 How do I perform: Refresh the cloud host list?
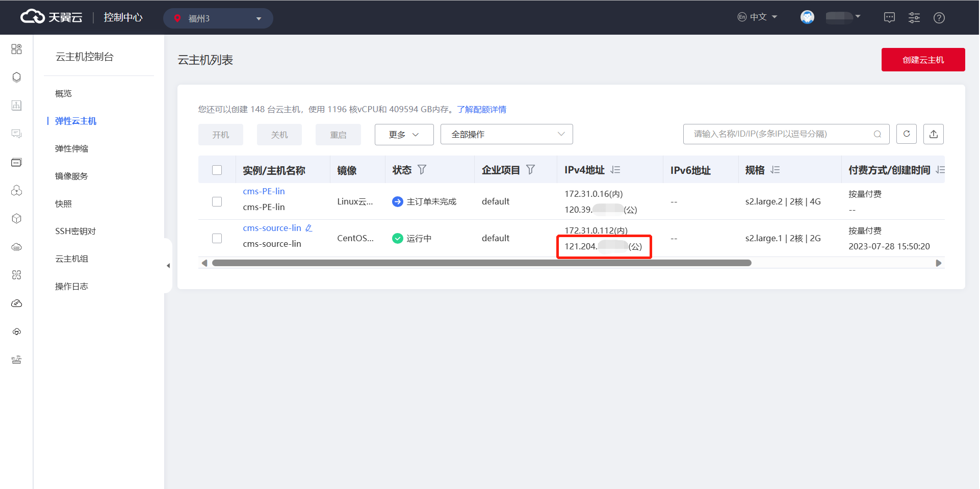(x=907, y=134)
